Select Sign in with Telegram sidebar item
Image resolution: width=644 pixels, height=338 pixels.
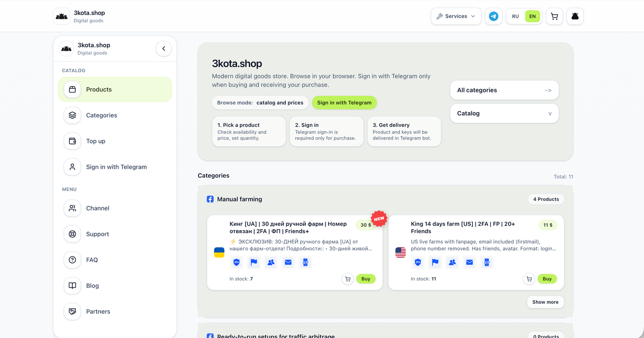(x=115, y=167)
